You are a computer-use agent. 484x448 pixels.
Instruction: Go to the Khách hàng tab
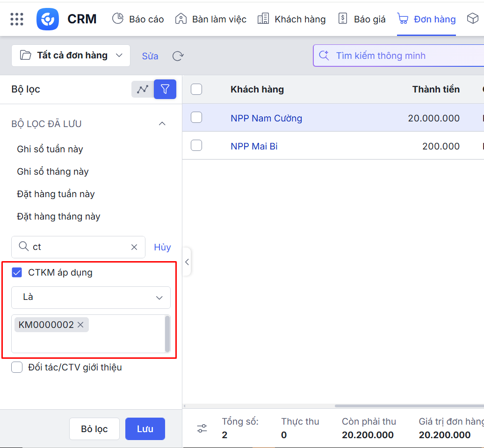point(291,19)
